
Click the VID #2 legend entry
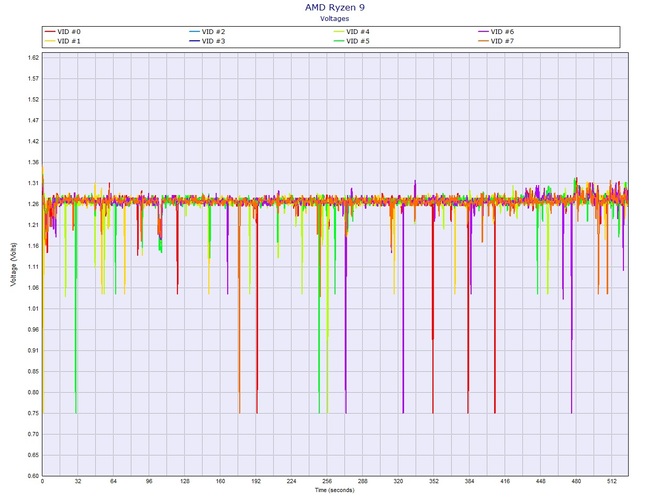pos(207,32)
